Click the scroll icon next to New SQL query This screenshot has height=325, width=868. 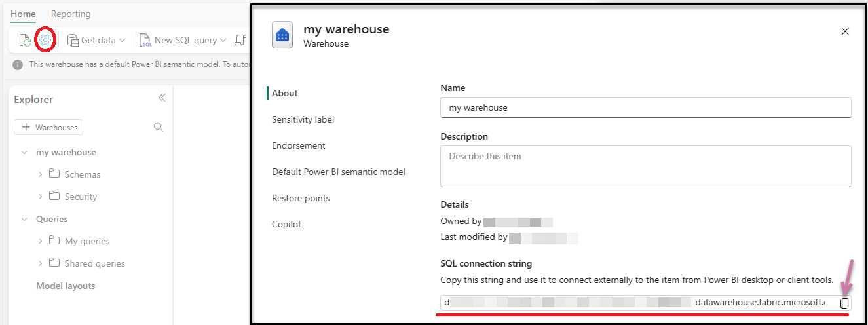point(240,41)
